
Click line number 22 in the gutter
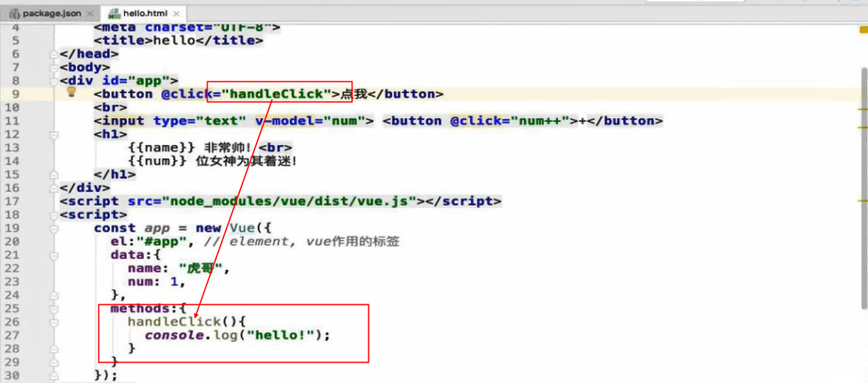point(13,268)
